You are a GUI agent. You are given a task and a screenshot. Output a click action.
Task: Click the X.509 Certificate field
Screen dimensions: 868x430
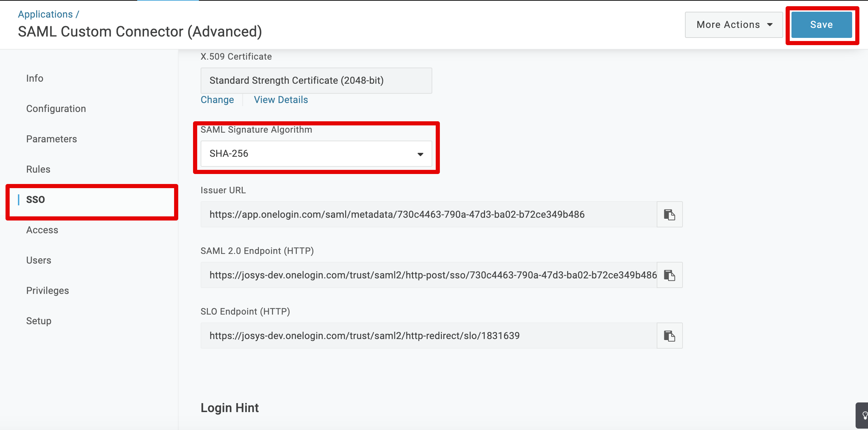click(x=316, y=81)
